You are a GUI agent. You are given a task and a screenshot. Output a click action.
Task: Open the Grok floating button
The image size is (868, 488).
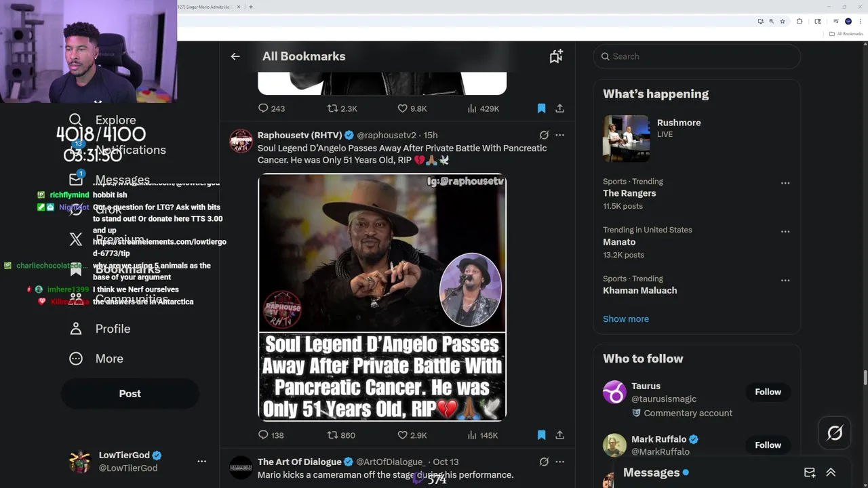tap(835, 433)
